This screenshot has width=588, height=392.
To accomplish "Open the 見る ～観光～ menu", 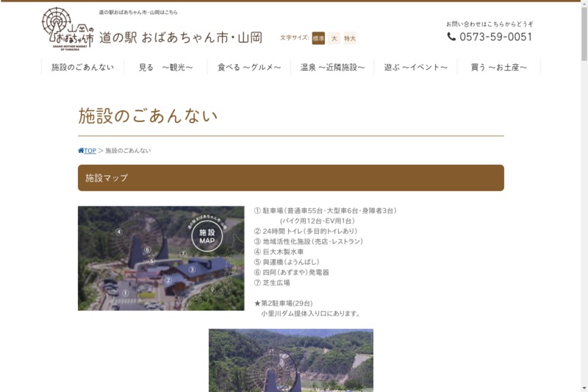I will (165, 68).
